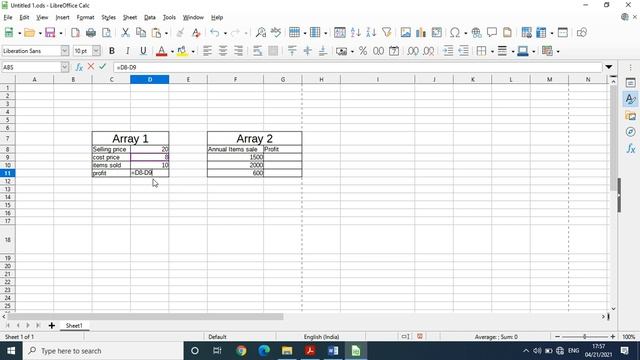640x360 pixels.
Task: Open the Format menu
Action: point(85,18)
